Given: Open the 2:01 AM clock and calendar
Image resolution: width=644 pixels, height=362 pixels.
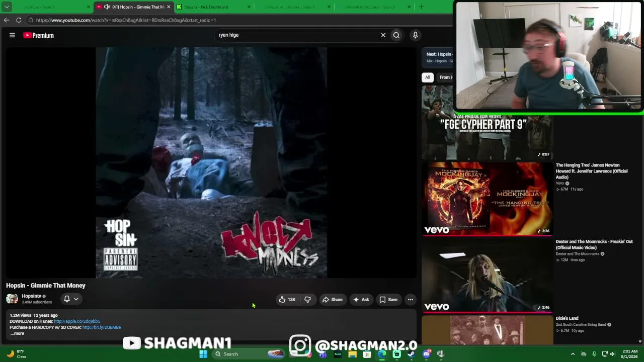Looking at the screenshot, I should 630,354.
